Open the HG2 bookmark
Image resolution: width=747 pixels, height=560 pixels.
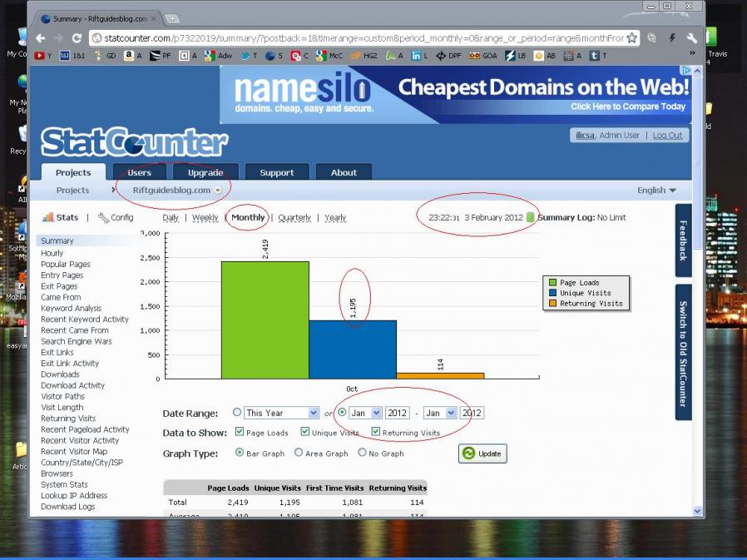364,56
